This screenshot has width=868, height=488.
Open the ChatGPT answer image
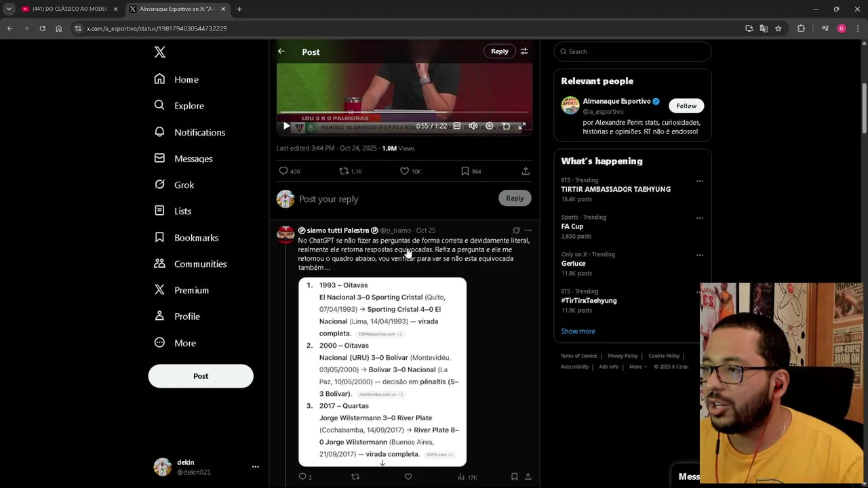pyautogui.click(x=382, y=372)
